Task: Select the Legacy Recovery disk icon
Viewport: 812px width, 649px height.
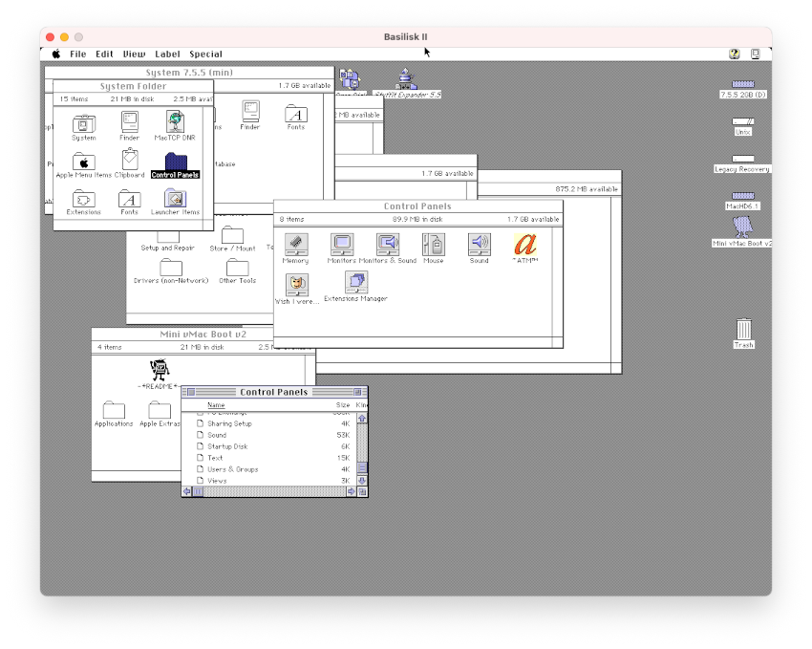Action: pyautogui.click(x=743, y=159)
